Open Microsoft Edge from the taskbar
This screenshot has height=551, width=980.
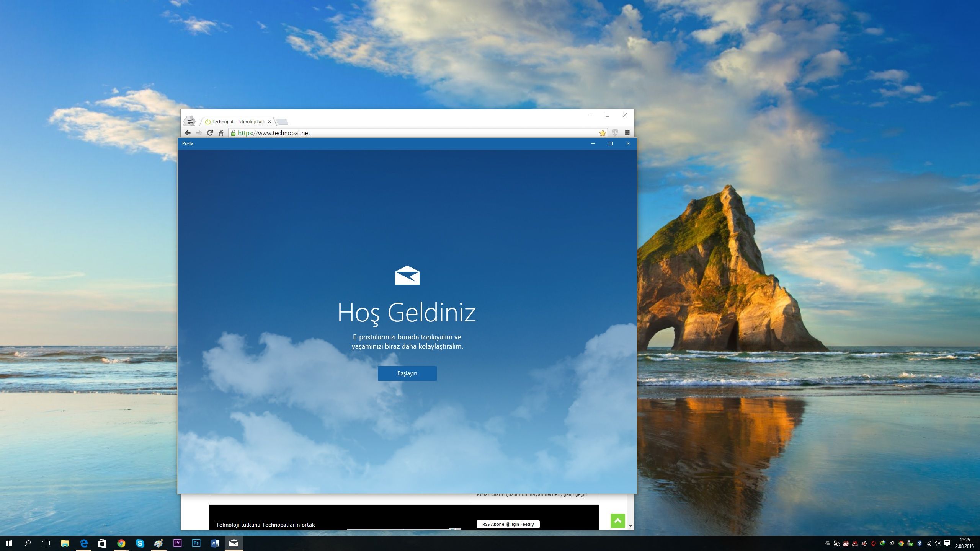pos(84,543)
